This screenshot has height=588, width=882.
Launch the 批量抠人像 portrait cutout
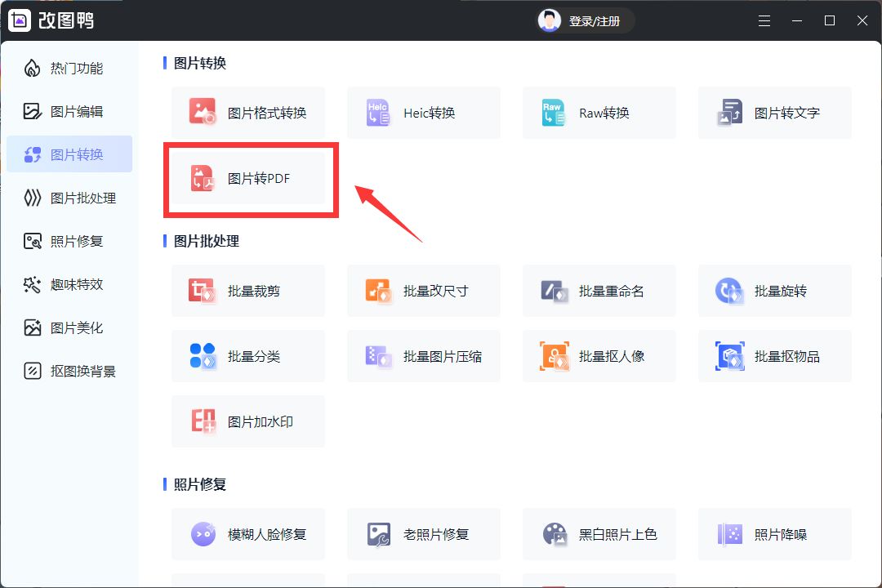click(599, 356)
